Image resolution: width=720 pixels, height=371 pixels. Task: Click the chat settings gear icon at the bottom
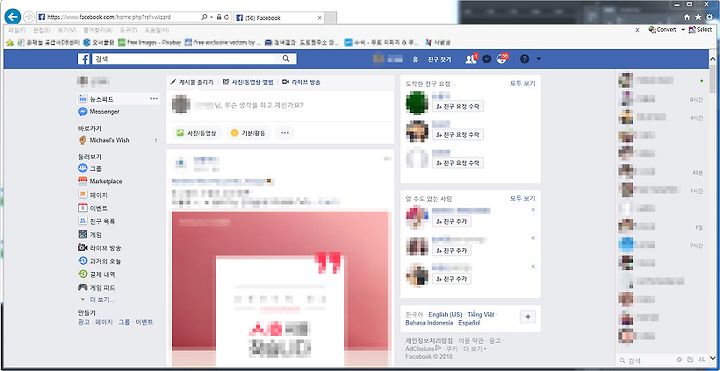click(x=680, y=360)
